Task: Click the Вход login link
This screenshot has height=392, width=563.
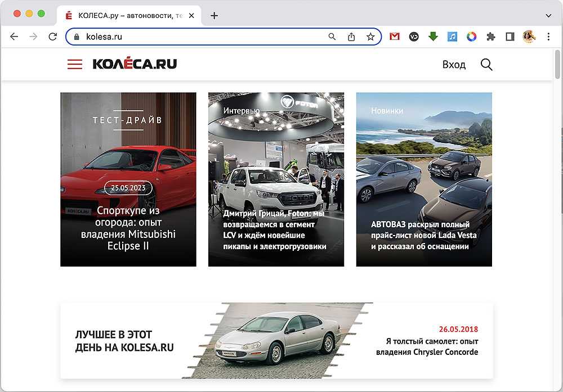Action: point(454,65)
